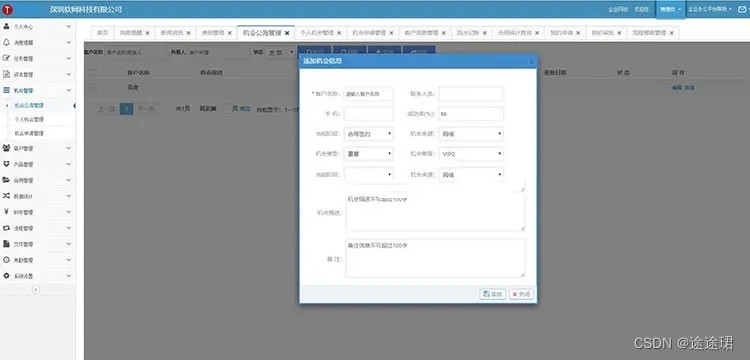This screenshot has height=360, width=750.
Task: Click page number 1 in pagination
Action: coord(126,109)
